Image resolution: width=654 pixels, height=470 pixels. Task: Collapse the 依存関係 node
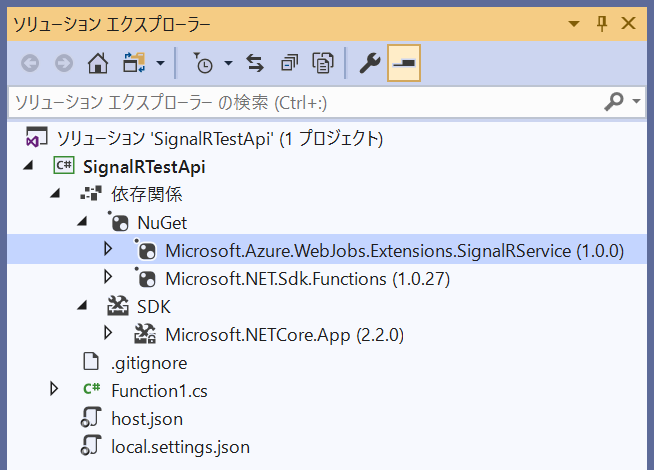[55, 194]
